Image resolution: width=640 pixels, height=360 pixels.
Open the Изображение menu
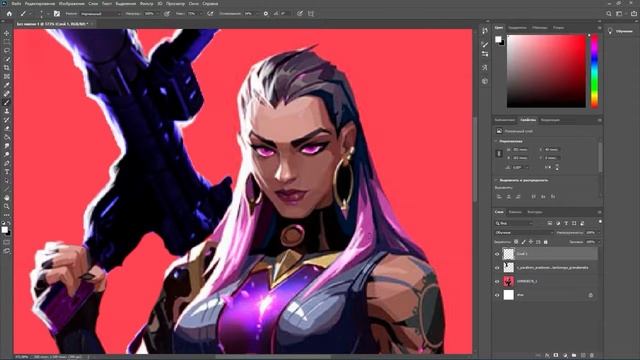click(x=71, y=4)
